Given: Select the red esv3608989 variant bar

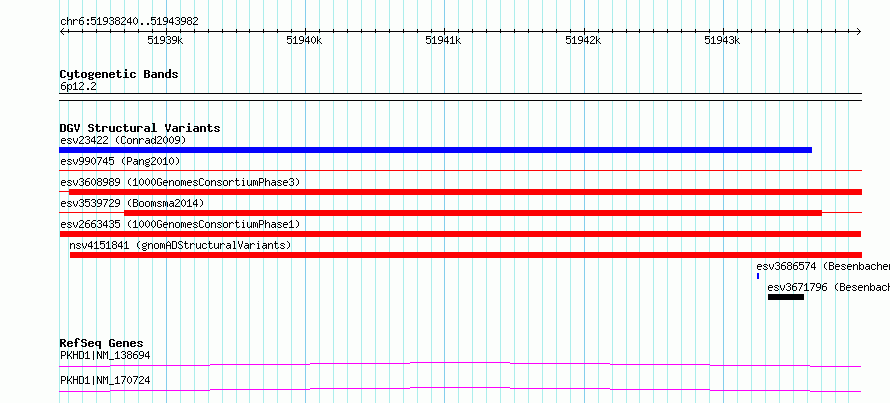Looking at the screenshot, I should [x=465, y=192].
